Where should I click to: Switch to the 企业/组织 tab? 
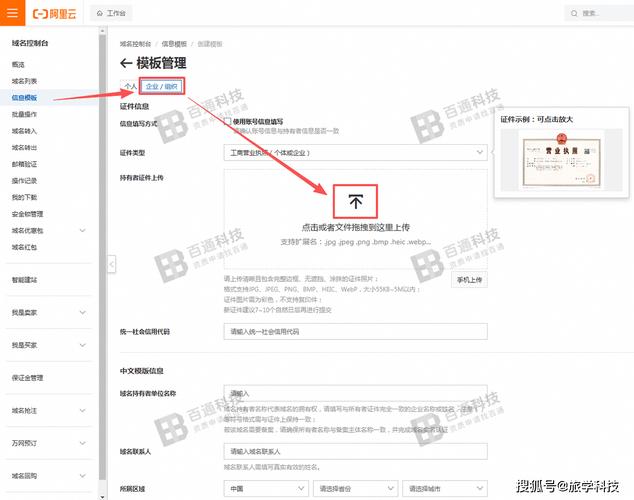pos(162,86)
